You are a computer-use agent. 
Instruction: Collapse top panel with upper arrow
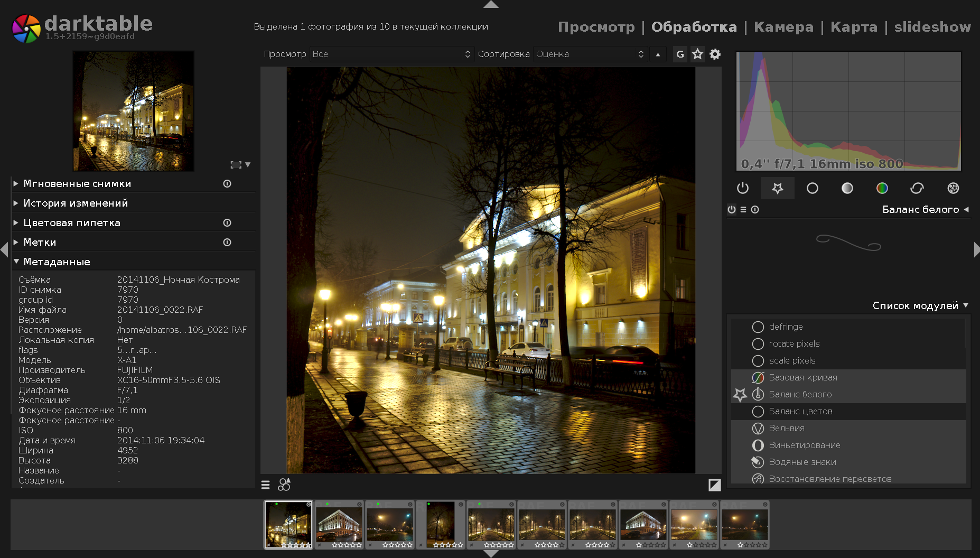tap(491, 4)
